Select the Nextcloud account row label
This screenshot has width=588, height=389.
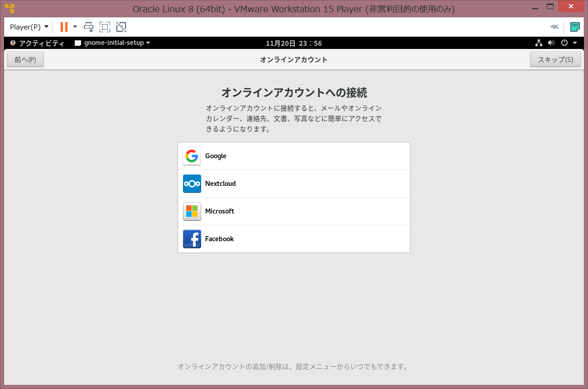coord(221,184)
